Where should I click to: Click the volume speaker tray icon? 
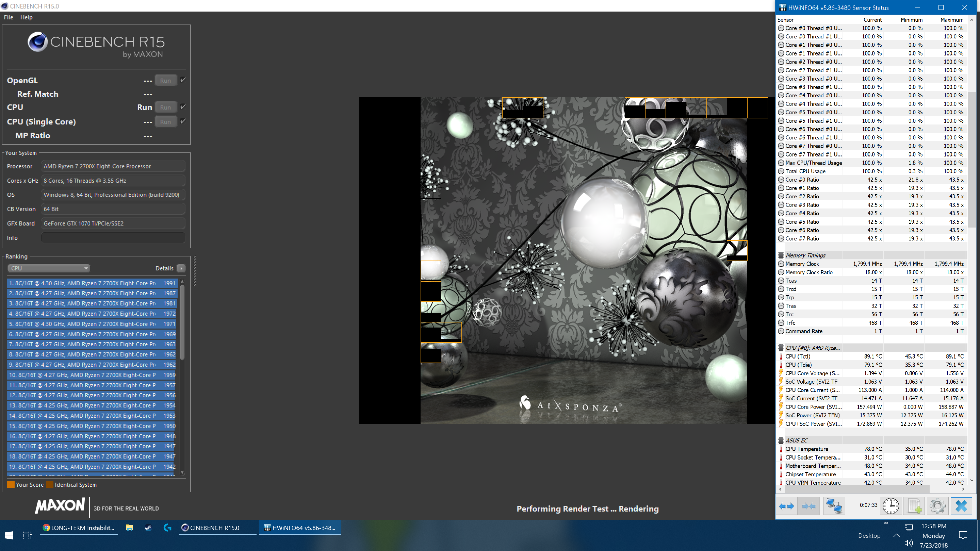(x=909, y=543)
